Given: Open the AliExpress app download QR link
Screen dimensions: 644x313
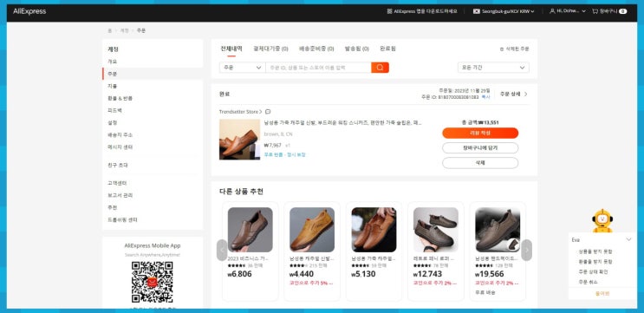Looking at the screenshot, I should (x=422, y=11).
